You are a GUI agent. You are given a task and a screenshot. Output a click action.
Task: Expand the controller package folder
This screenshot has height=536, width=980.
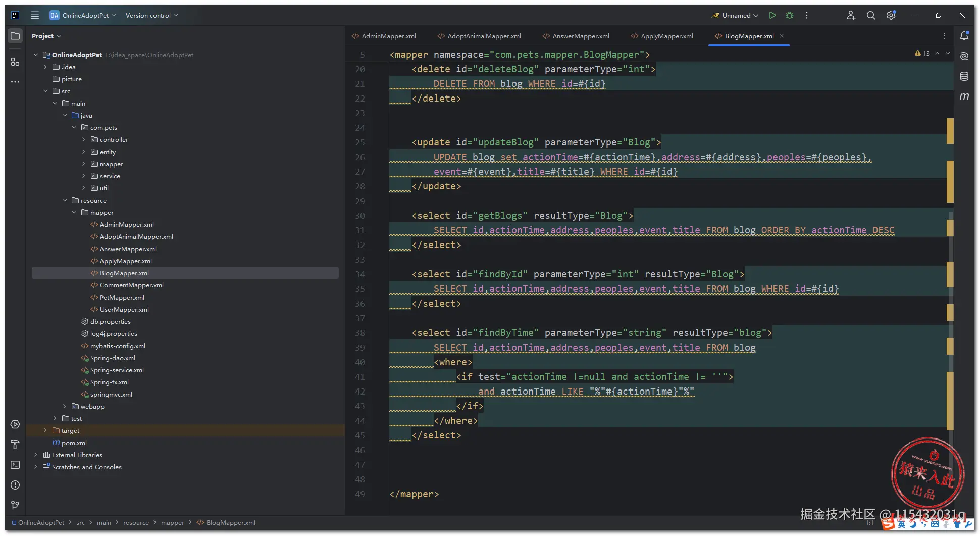(84, 140)
